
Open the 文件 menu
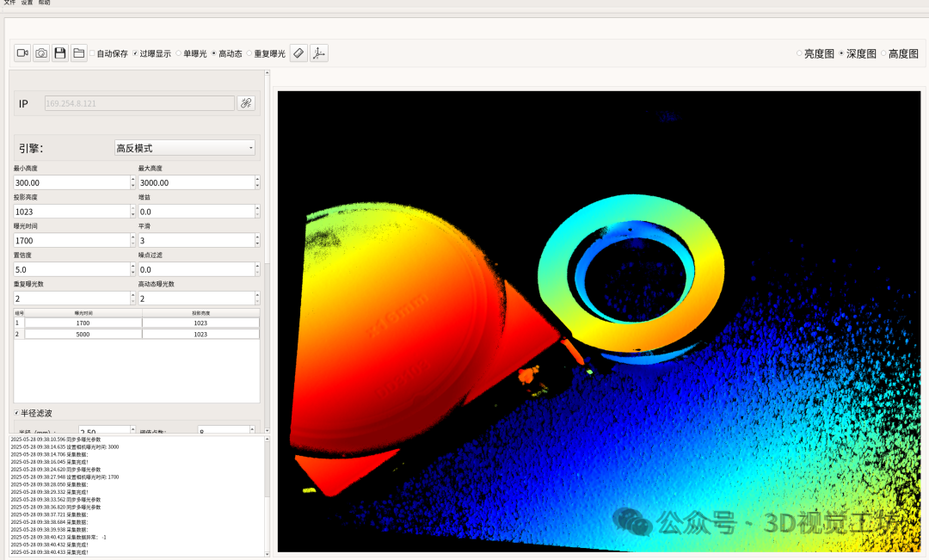point(9,3)
